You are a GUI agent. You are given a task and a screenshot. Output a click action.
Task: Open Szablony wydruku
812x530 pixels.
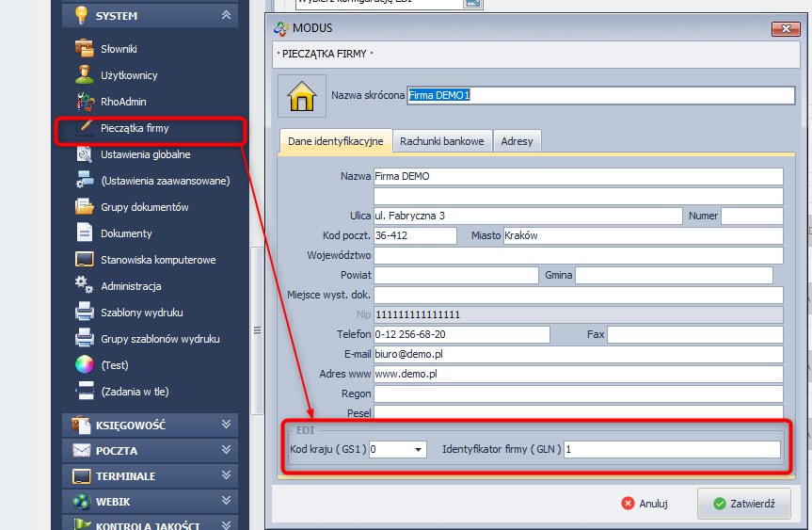tap(141, 312)
